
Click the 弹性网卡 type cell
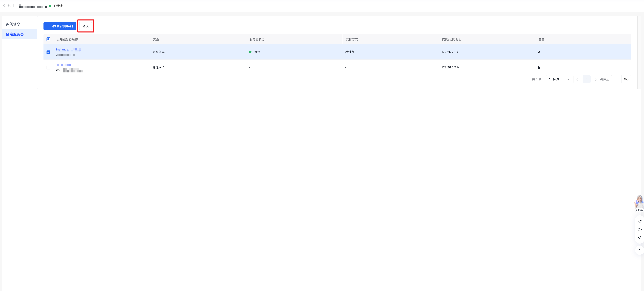159,68
